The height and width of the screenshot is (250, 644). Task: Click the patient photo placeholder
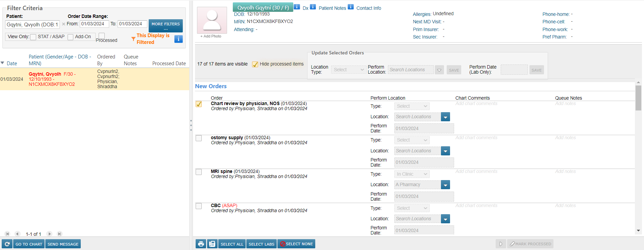(212, 20)
